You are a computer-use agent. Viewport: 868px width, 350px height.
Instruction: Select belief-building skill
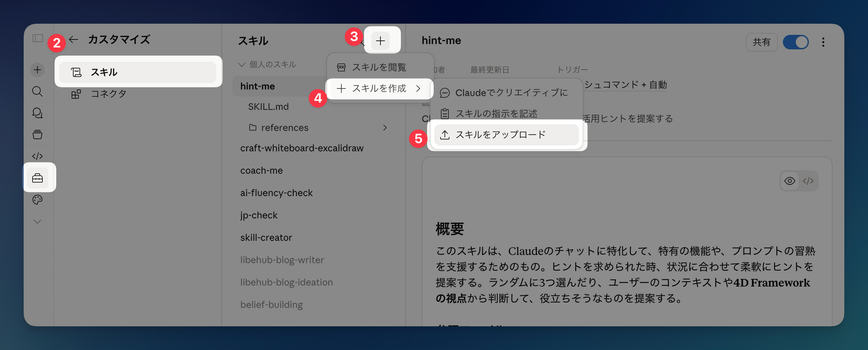(271, 304)
